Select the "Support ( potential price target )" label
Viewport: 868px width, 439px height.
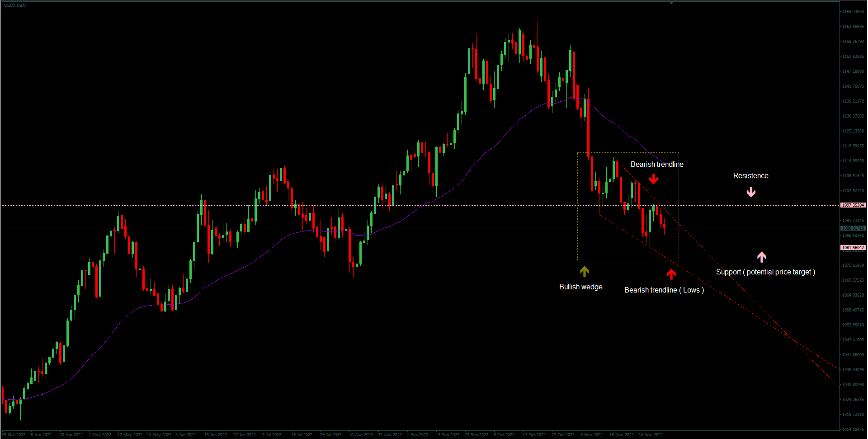[765, 272]
